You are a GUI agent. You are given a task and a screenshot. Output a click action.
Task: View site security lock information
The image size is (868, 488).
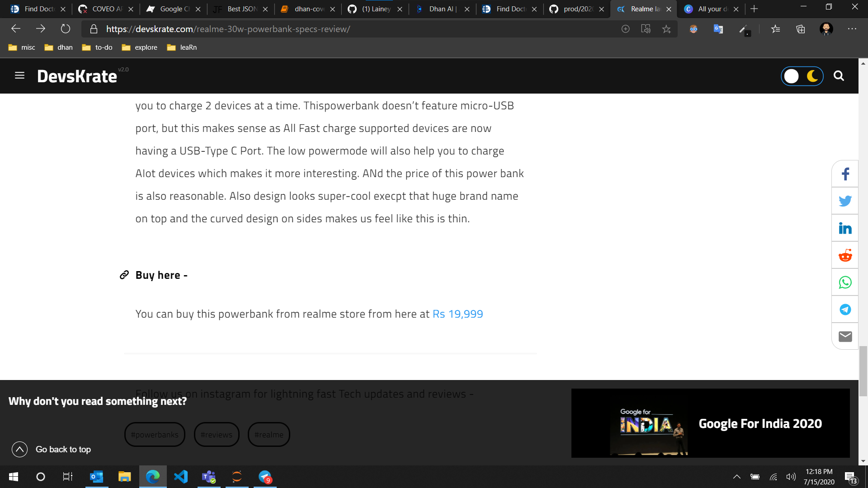coord(94,29)
